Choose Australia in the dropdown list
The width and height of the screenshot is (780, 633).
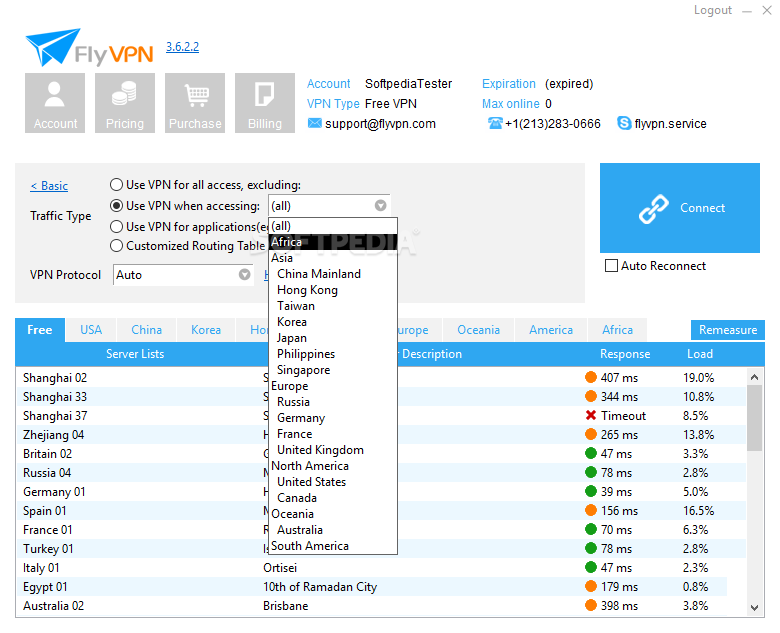click(x=333, y=530)
